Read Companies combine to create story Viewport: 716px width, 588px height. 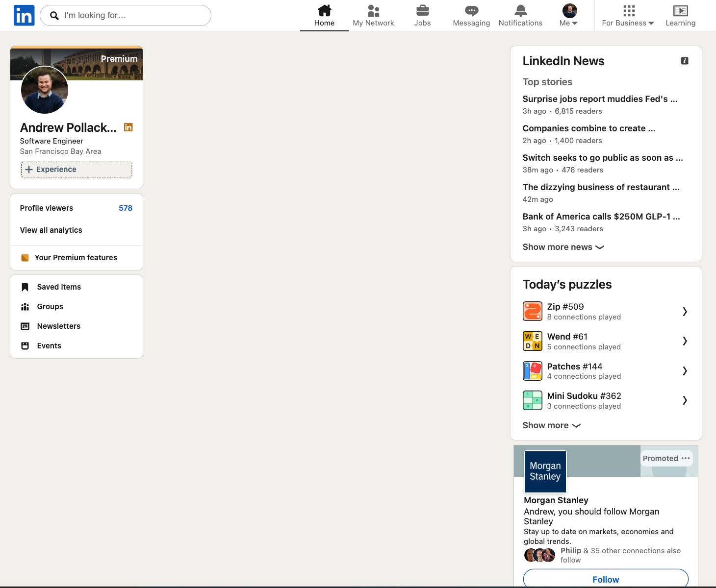(589, 128)
